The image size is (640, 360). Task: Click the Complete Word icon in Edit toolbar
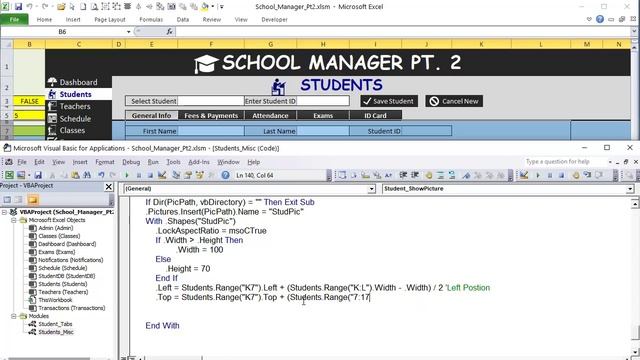pos(388,175)
